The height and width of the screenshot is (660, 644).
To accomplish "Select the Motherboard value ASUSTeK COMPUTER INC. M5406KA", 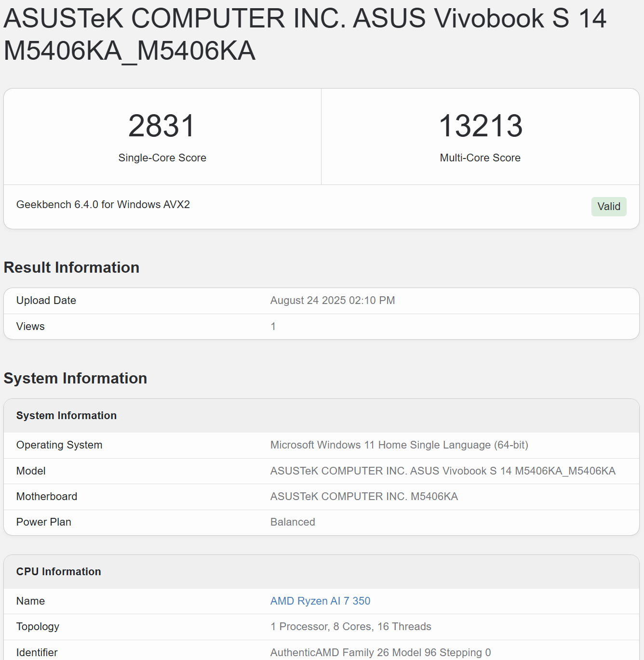I will [x=364, y=497].
